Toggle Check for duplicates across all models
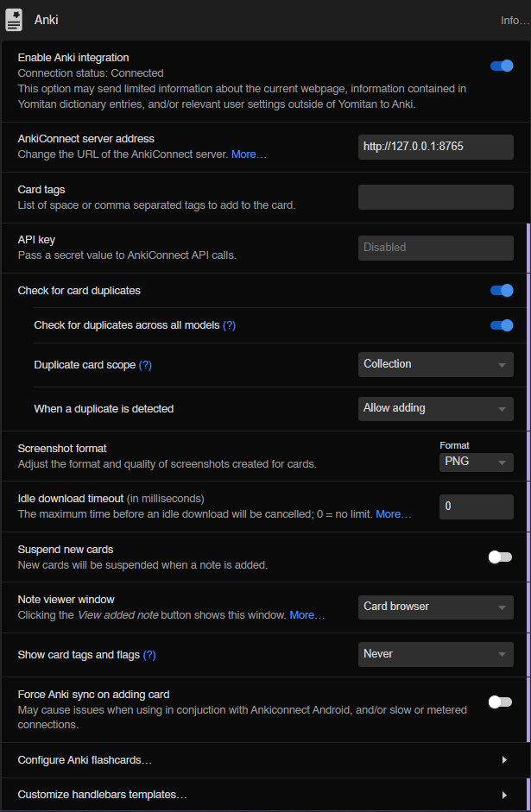 502,325
